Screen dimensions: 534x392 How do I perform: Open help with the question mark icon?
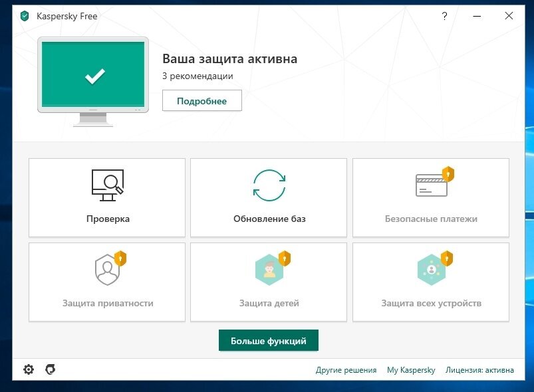click(444, 16)
